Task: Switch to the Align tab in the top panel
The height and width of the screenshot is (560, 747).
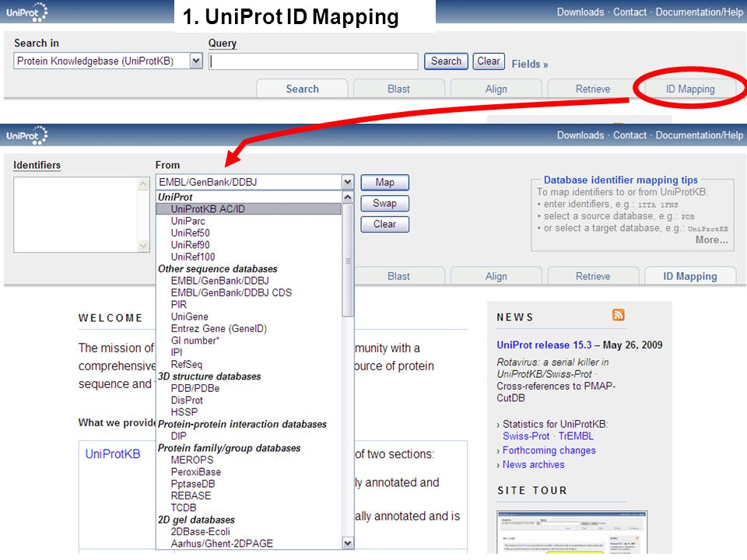Action: click(x=496, y=89)
